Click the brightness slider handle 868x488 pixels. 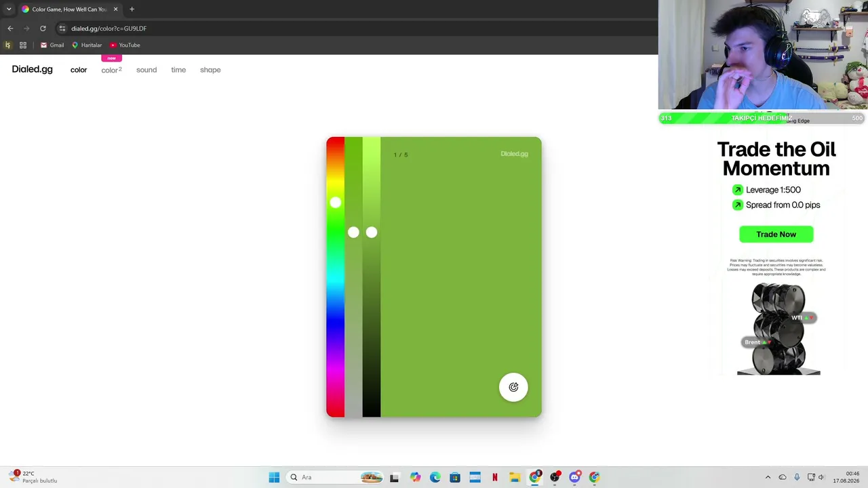[x=372, y=232]
